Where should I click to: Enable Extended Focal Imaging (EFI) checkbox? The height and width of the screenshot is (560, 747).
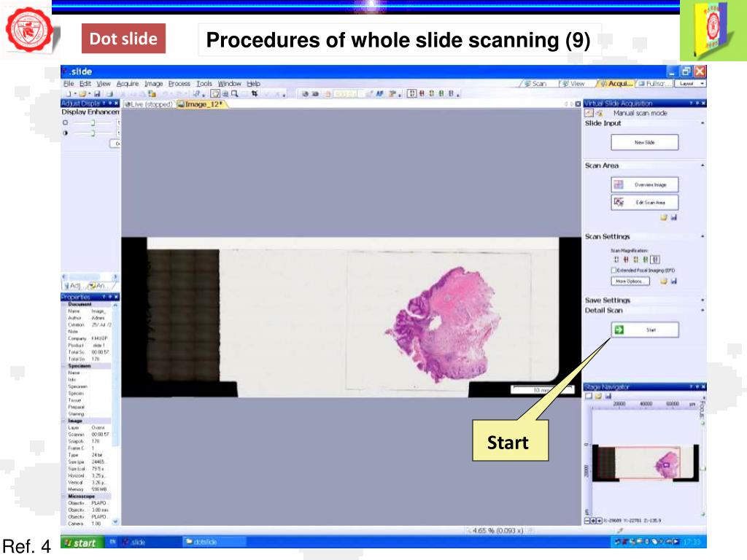[x=614, y=271]
